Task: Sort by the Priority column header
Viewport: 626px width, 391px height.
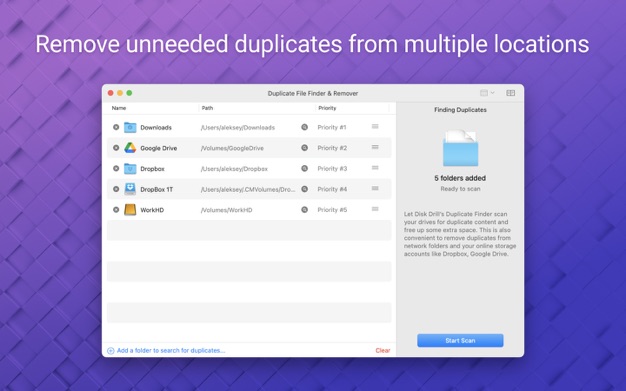Action: 327,108
